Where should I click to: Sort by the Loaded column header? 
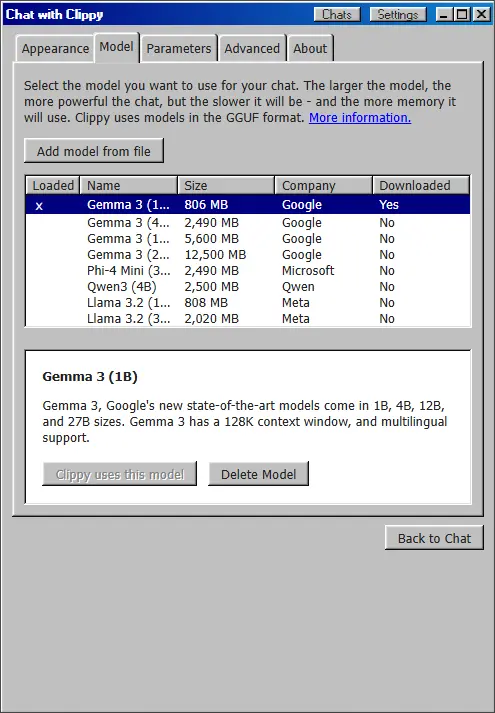tap(53, 186)
